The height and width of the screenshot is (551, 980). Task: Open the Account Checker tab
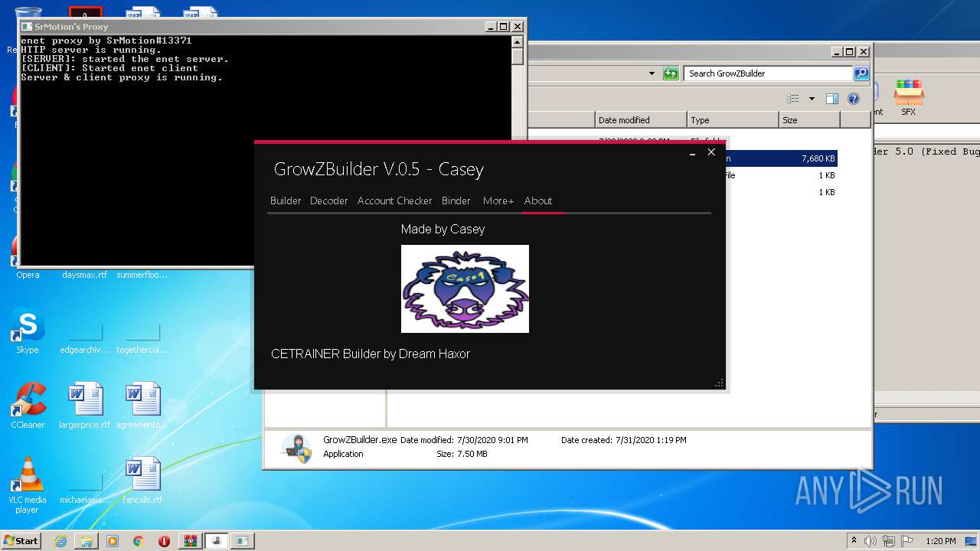(394, 201)
